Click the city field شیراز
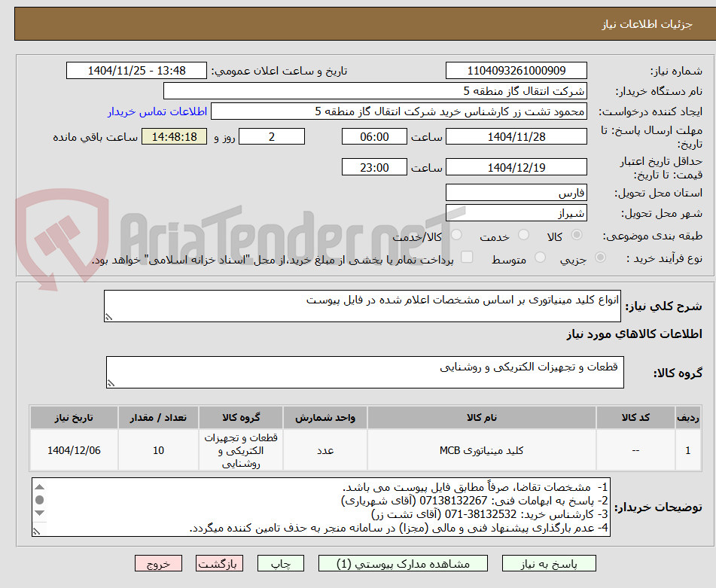This screenshot has height=588, width=716. [x=516, y=213]
